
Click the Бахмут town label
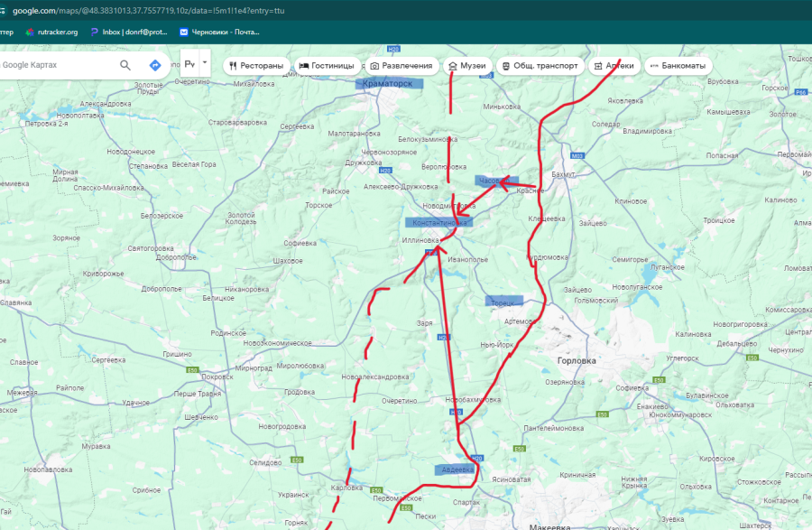click(563, 174)
